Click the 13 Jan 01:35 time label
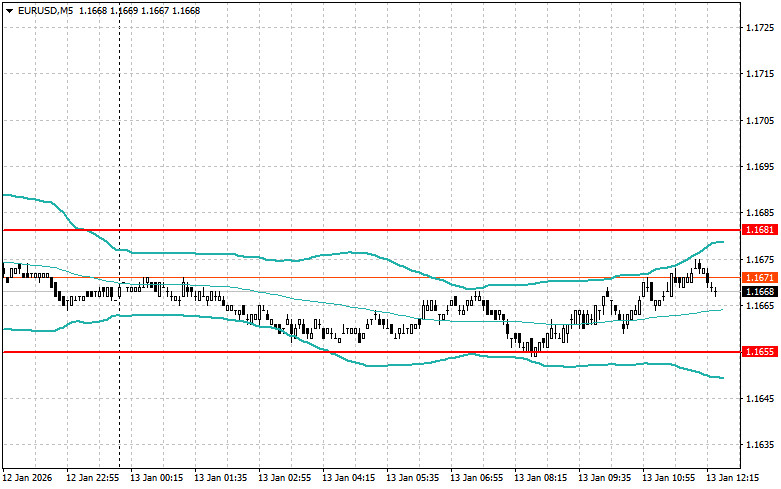The width and height of the screenshot is (781, 489). (x=220, y=478)
